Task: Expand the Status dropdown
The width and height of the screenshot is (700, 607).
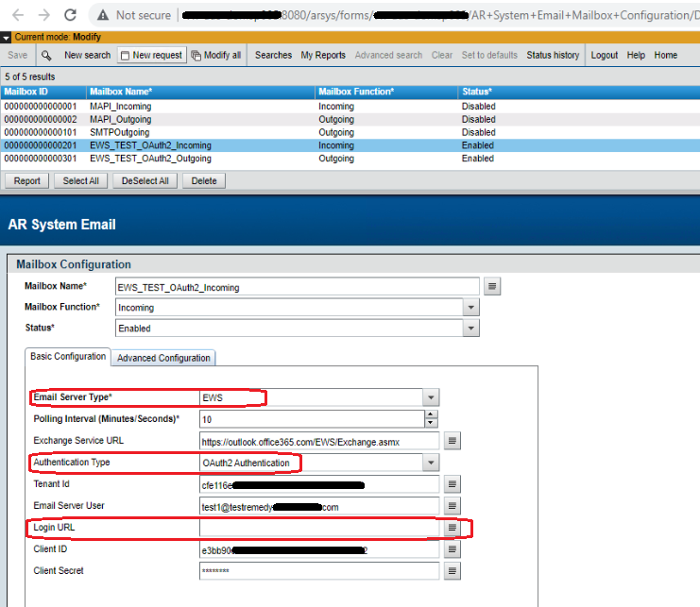Action: pos(470,329)
